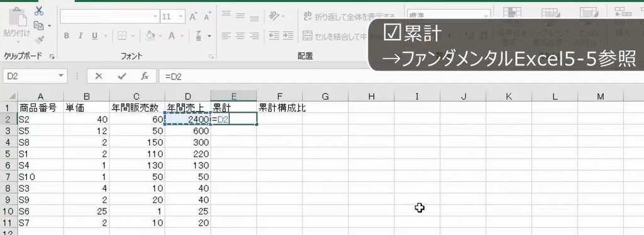Toggle Italic formatting

(x=80, y=36)
